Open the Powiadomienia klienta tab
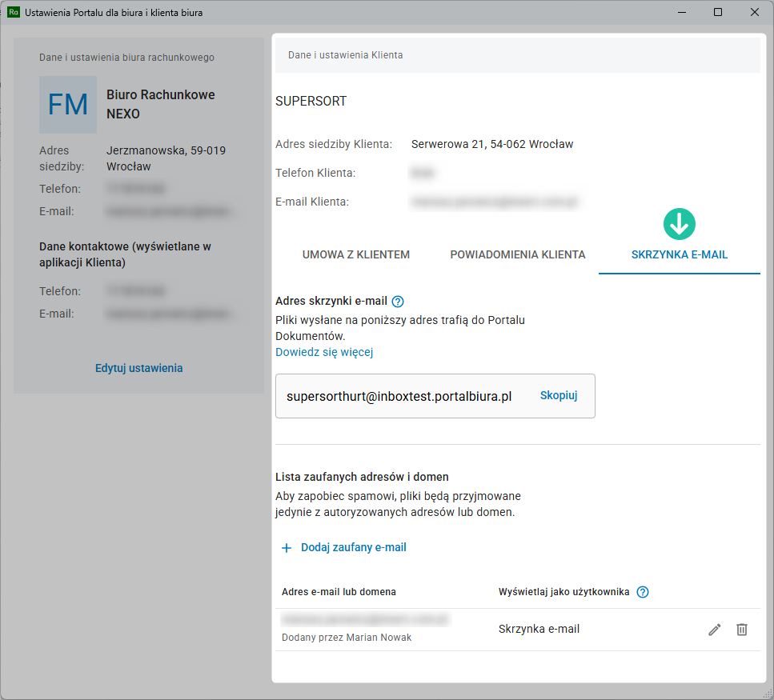774x700 pixels. click(518, 254)
